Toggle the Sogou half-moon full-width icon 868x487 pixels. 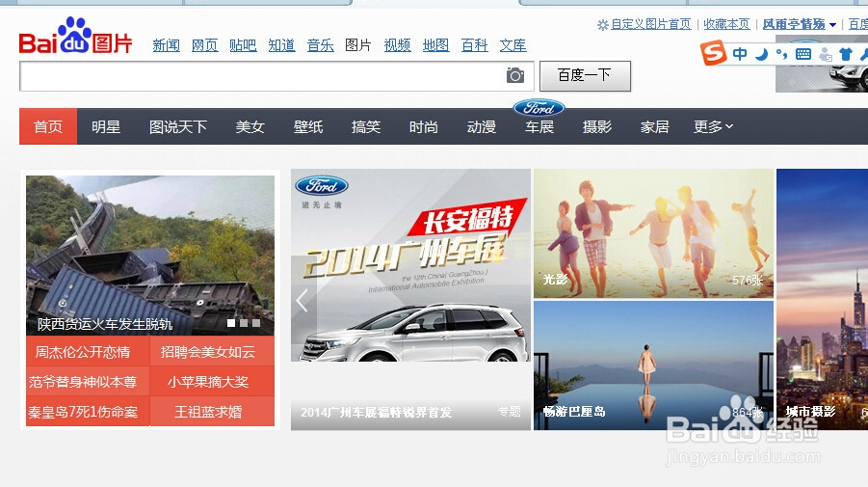click(762, 54)
